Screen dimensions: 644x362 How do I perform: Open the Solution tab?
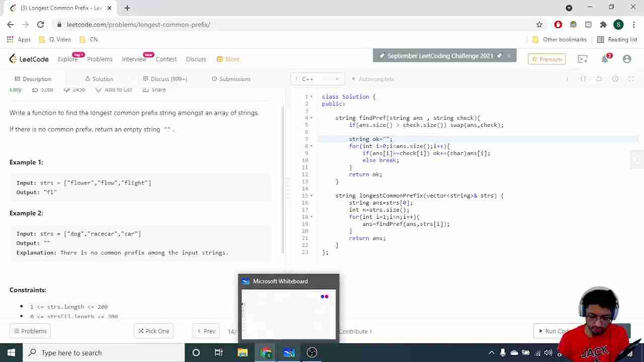pos(99,79)
